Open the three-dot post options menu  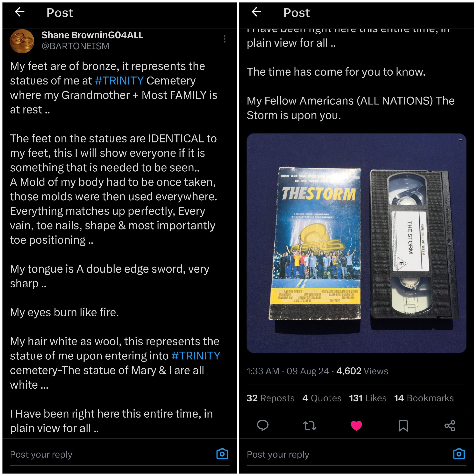pyautogui.click(x=224, y=39)
